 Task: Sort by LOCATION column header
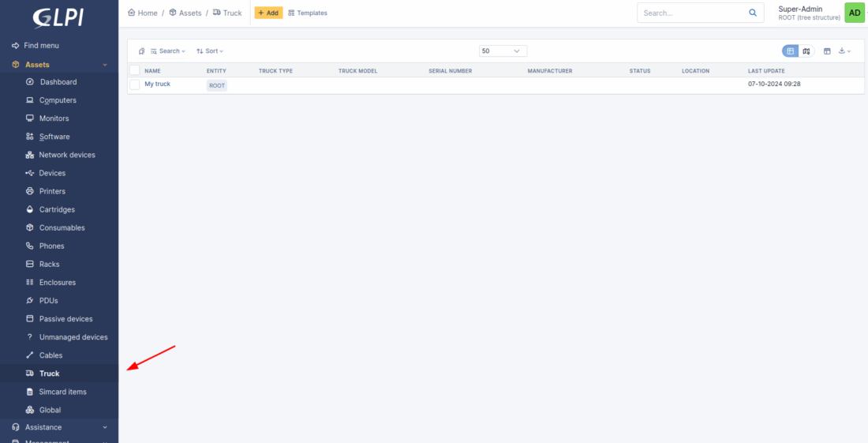point(695,71)
